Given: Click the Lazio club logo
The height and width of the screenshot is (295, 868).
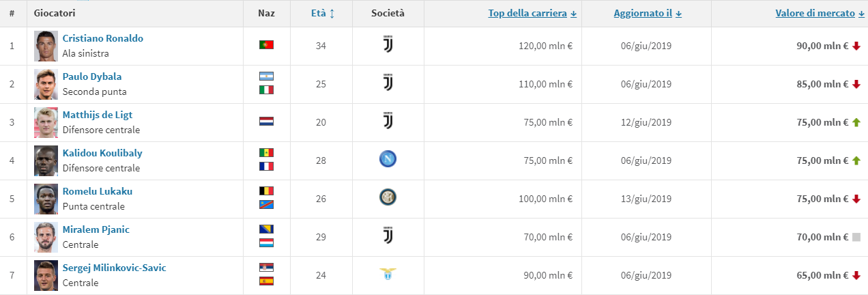Looking at the screenshot, I should pyautogui.click(x=388, y=275).
